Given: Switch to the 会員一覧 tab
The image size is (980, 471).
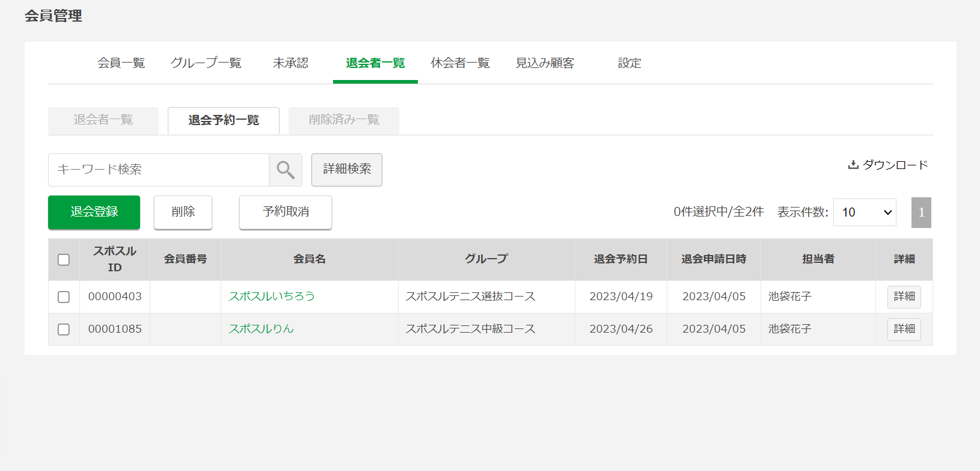Looking at the screenshot, I should tap(121, 63).
